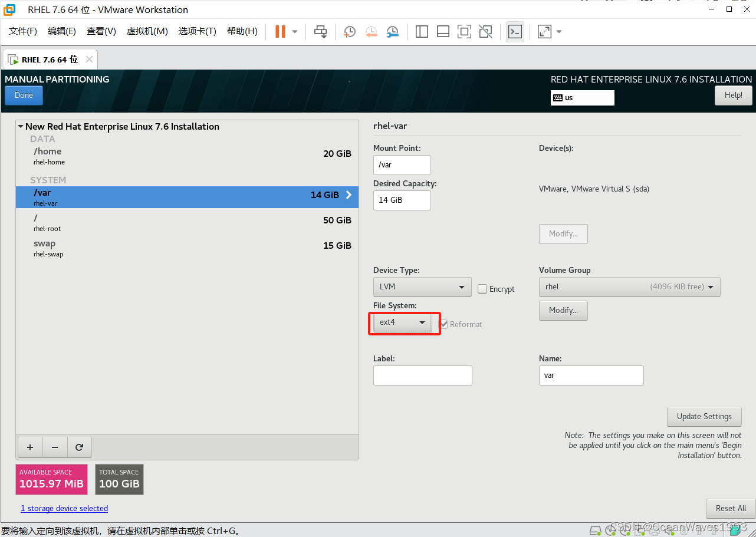The width and height of the screenshot is (756, 537).
Task: Click the 15 GiB swap size
Action: coord(337,246)
